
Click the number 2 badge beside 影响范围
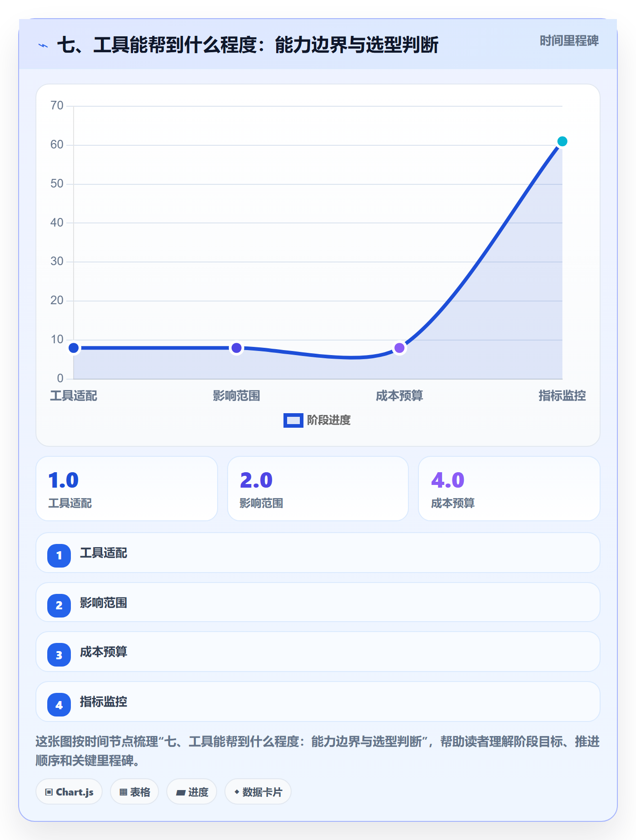[x=59, y=605]
